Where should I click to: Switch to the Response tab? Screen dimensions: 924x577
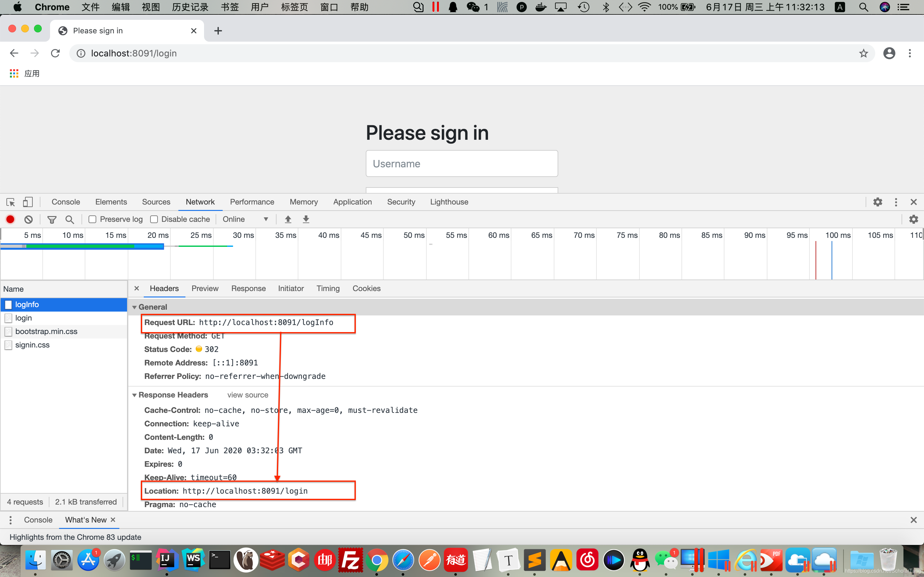(x=249, y=288)
